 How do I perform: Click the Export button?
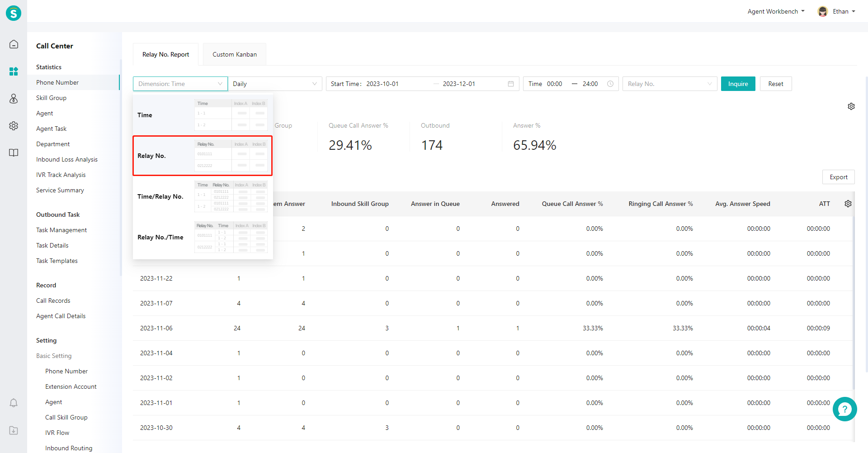pos(838,177)
